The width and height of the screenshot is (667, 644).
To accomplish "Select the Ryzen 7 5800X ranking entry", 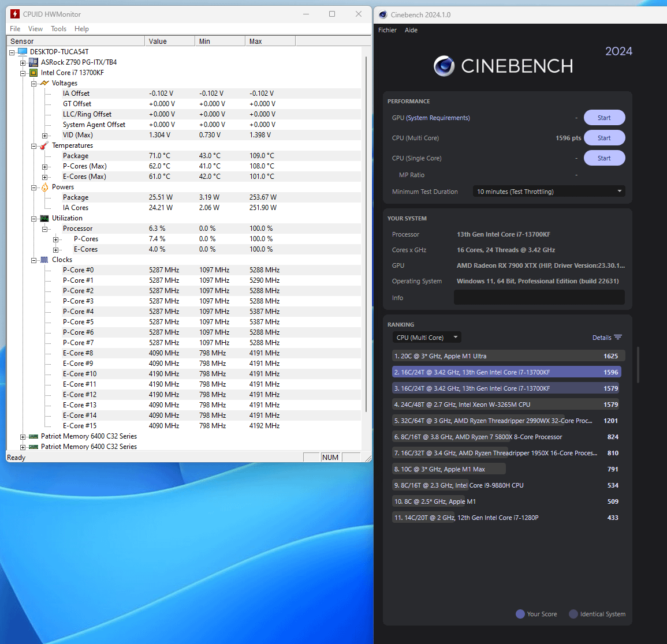I will coord(506,437).
